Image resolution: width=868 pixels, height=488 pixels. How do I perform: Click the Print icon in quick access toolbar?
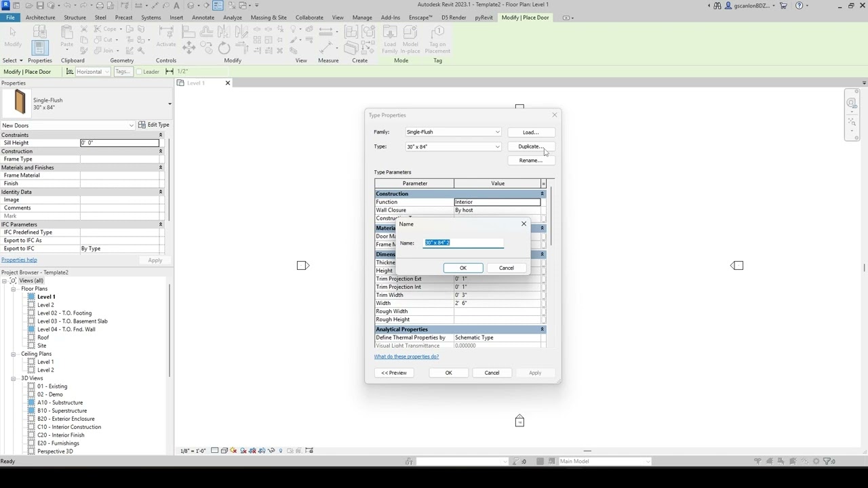pos(100,5)
